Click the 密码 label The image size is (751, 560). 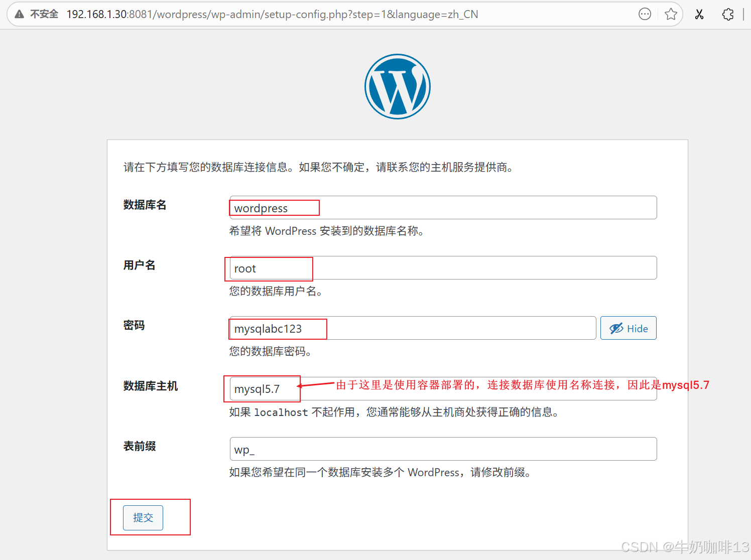(134, 325)
